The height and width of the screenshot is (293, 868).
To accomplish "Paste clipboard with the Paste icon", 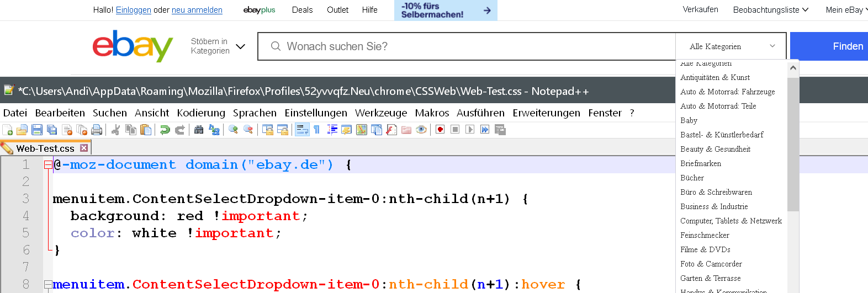I will [146, 130].
